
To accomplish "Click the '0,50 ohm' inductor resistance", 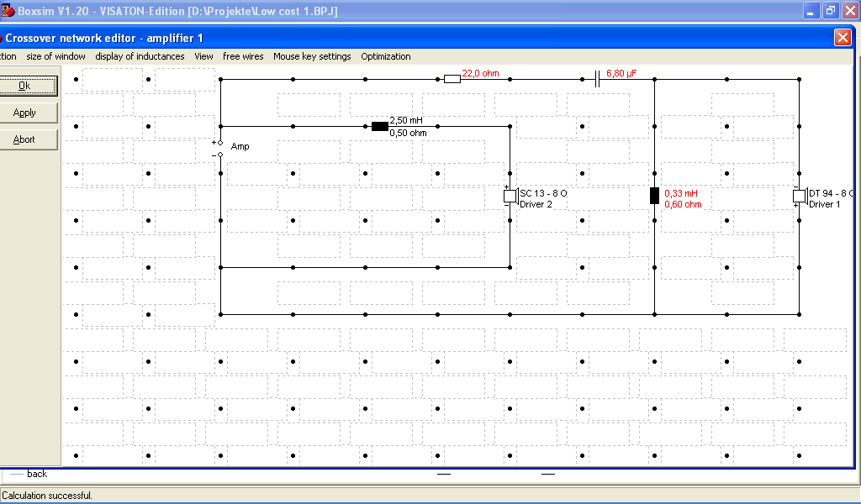I will pos(408,133).
